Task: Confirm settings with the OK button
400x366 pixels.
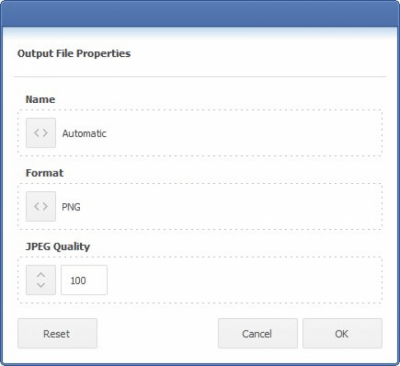Action: click(x=342, y=333)
